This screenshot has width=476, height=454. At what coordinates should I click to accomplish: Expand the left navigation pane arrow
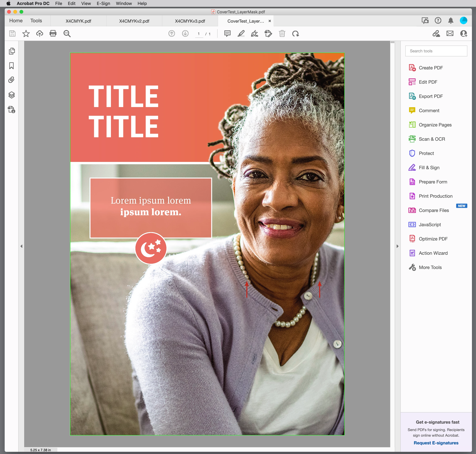pos(21,246)
